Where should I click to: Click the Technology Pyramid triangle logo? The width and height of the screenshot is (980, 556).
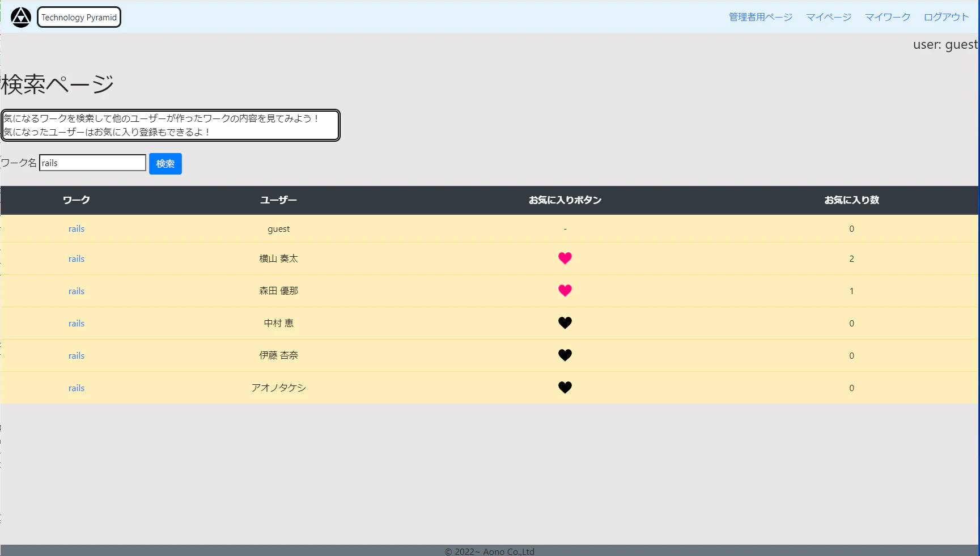tap(21, 18)
